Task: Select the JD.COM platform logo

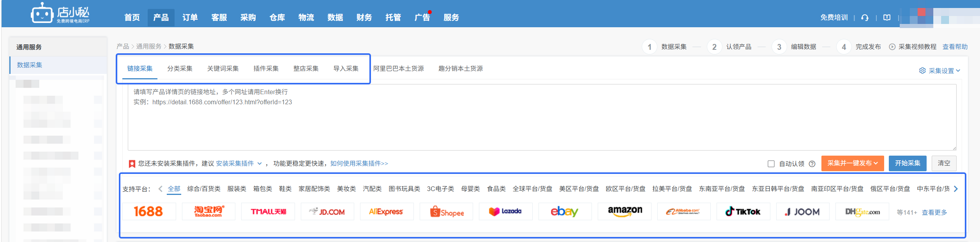Action: point(327,211)
